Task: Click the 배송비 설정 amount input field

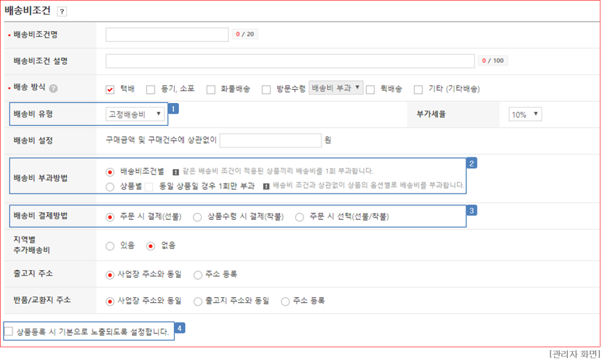Action: [270, 140]
